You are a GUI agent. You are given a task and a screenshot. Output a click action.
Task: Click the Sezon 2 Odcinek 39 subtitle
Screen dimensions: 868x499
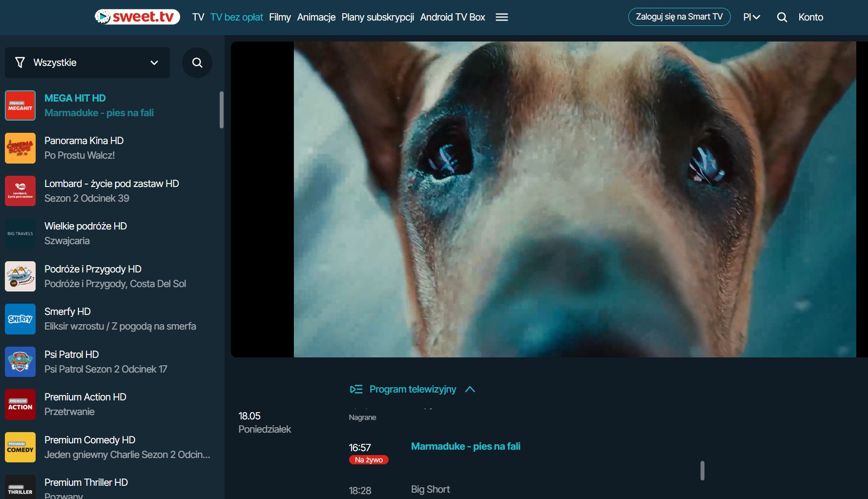(x=87, y=198)
